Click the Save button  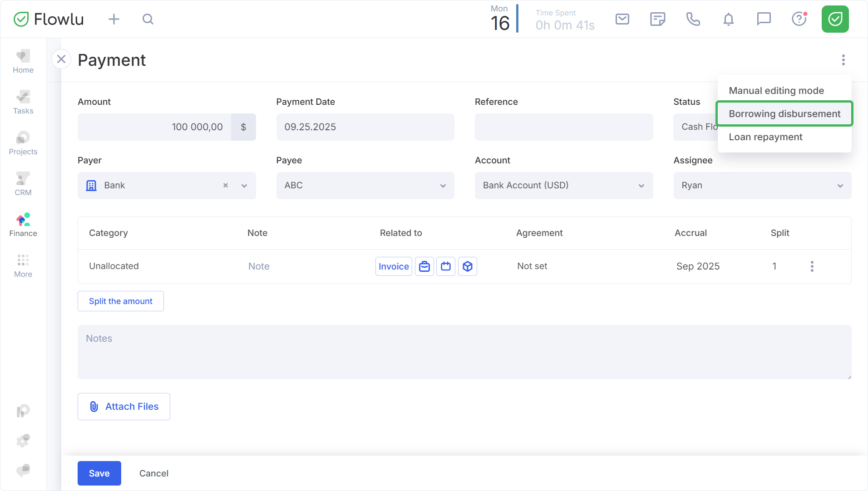coord(99,473)
